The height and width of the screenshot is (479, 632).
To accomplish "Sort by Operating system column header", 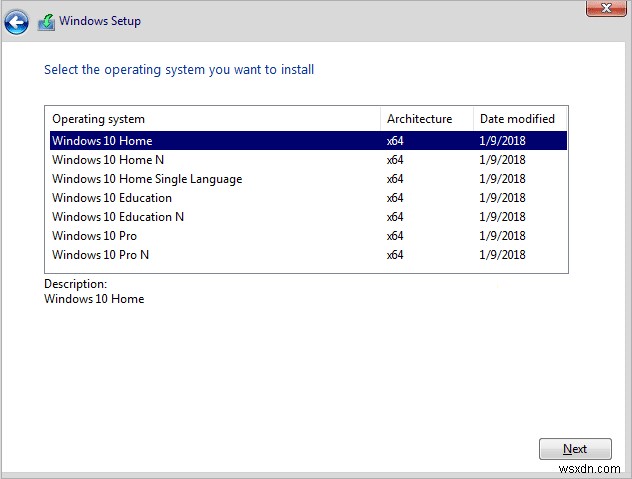I will point(98,119).
